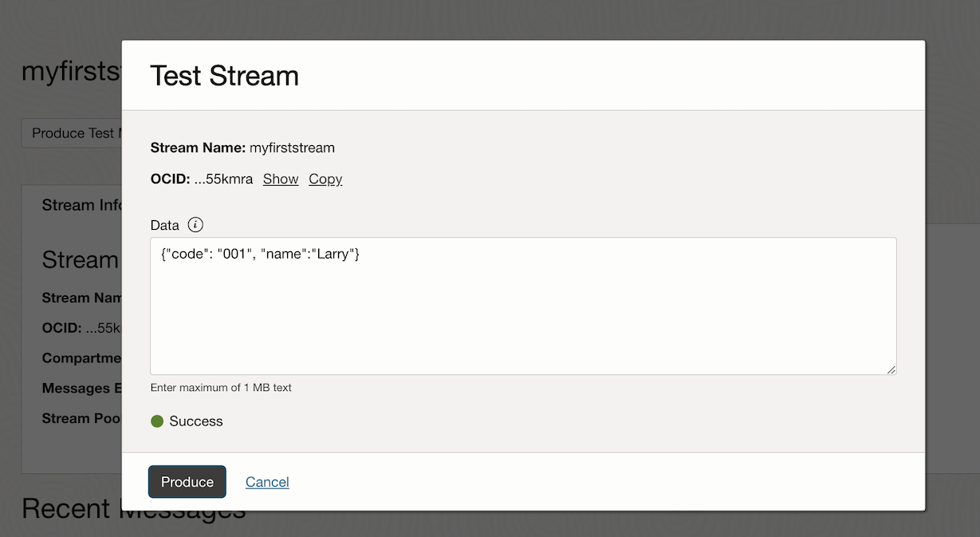980x537 pixels.
Task: Click the 'myfirststream' name in dialog
Action: pyautogui.click(x=292, y=148)
